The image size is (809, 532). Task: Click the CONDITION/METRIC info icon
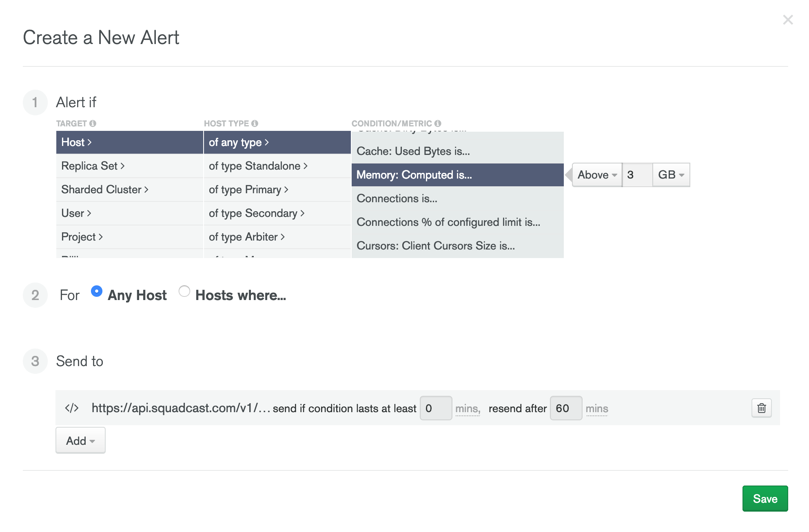[x=438, y=123]
